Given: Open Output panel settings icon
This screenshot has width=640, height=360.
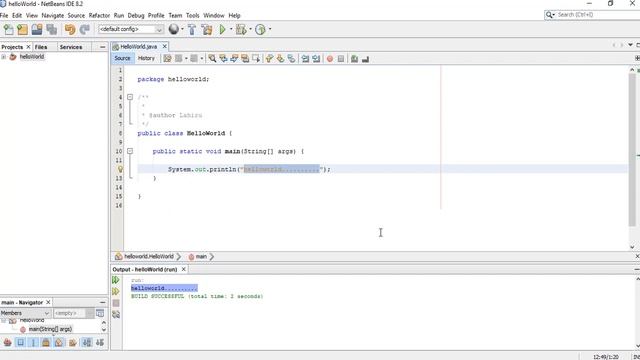Looking at the screenshot, I should tap(116, 314).
